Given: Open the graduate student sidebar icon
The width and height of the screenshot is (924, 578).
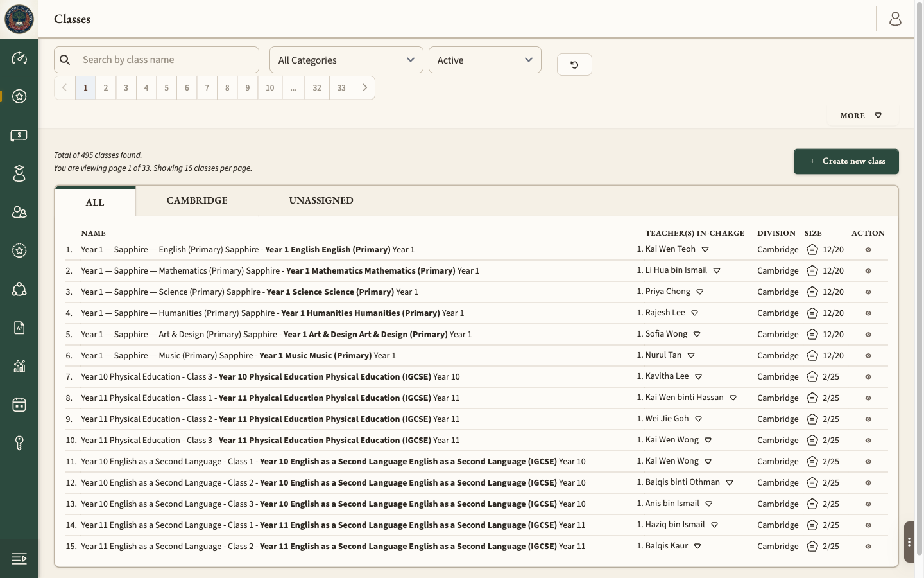Looking at the screenshot, I should tap(19, 173).
